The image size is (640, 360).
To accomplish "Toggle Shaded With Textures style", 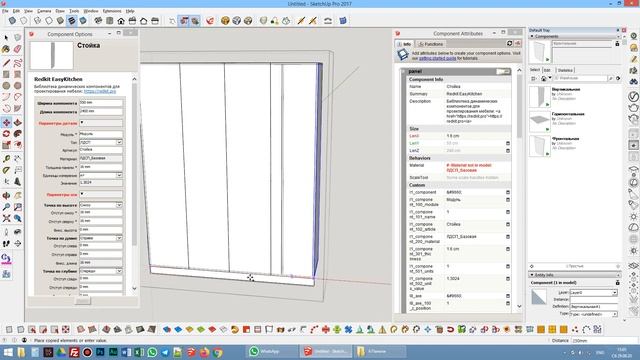I will 72,20.
